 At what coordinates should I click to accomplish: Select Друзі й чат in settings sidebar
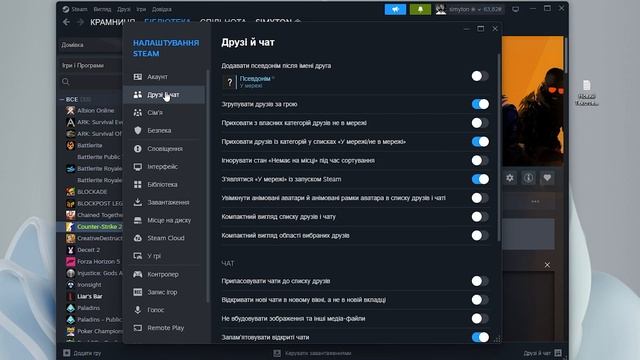click(x=164, y=95)
